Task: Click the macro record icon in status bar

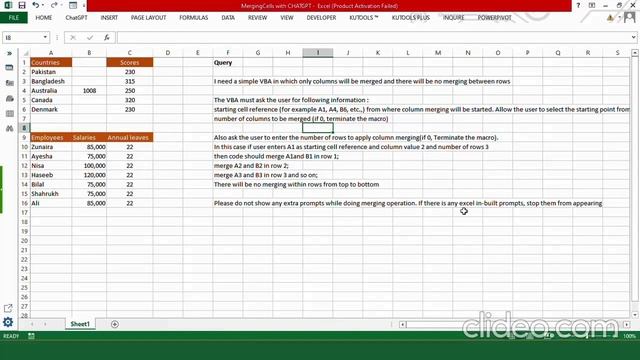Action: (31, 336)
